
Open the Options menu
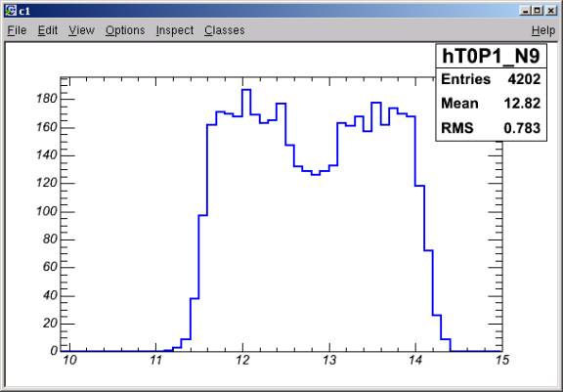coord(125,30)
